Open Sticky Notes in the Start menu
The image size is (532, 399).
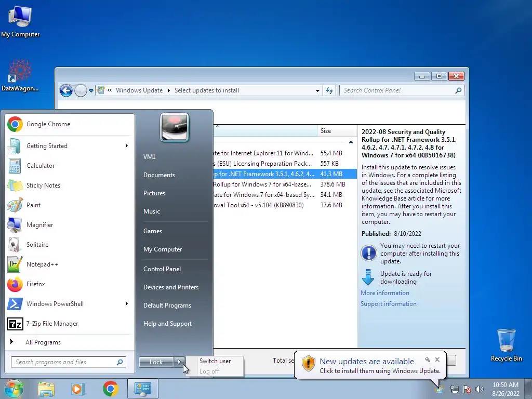tap(70, 185)
